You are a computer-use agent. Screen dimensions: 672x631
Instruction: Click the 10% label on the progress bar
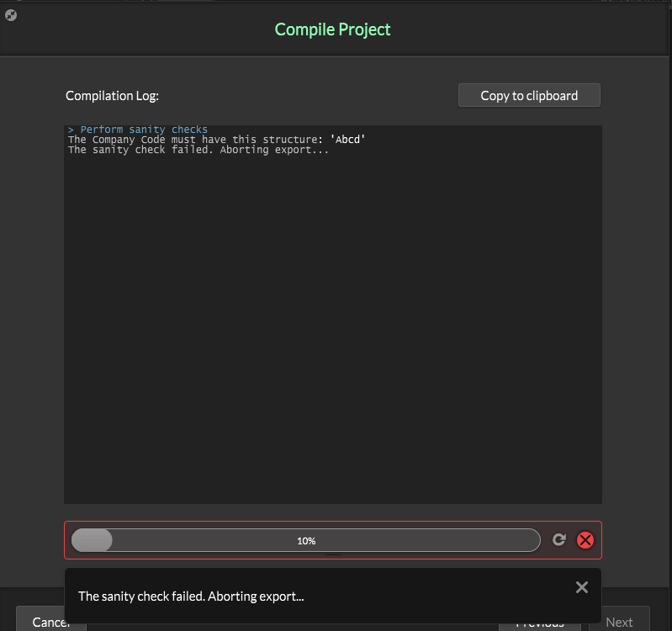tap(306, 541)
